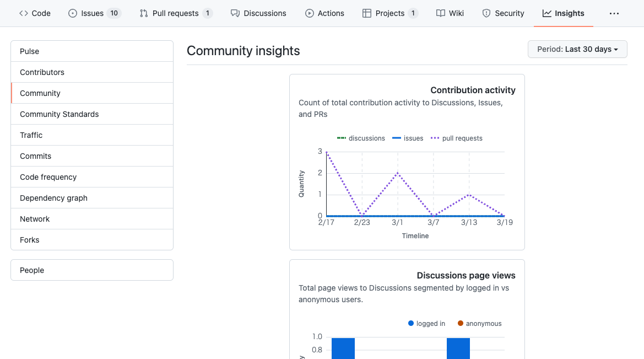This screenshot has width=644, height=359.
Task: Go to the Pull requests tab
Action: click(x=176, y=13)
